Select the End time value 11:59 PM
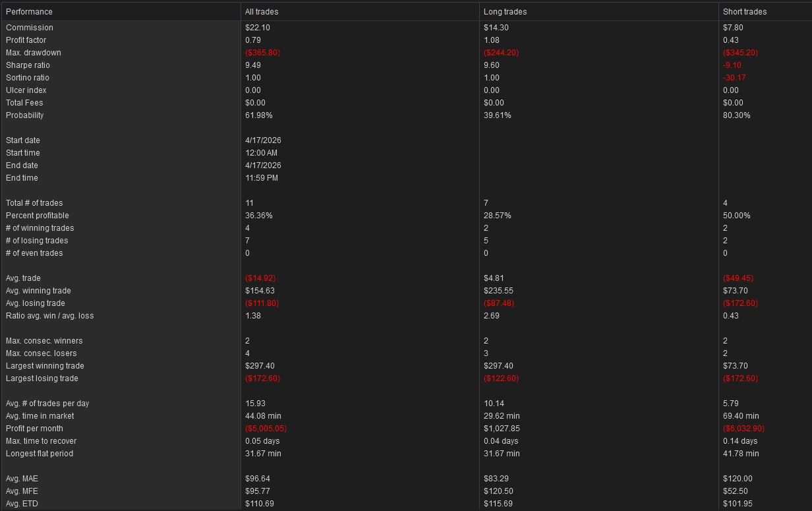The width and height of the screenshot is (812, 511). click(262, 178)
